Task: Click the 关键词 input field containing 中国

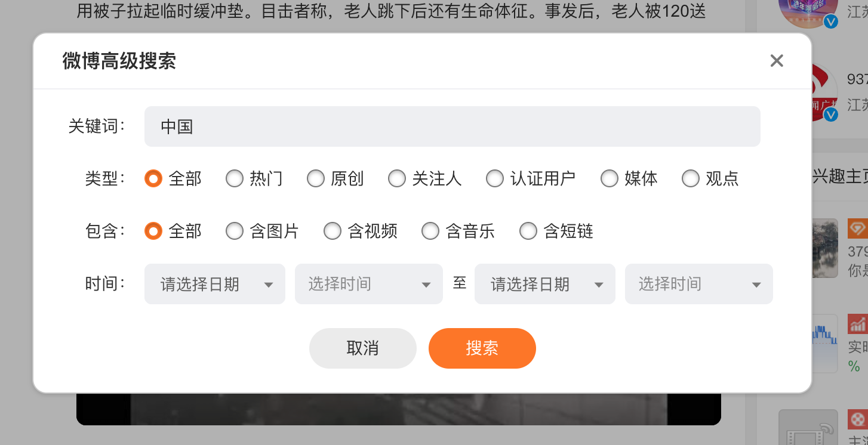Action: point(452,126)
